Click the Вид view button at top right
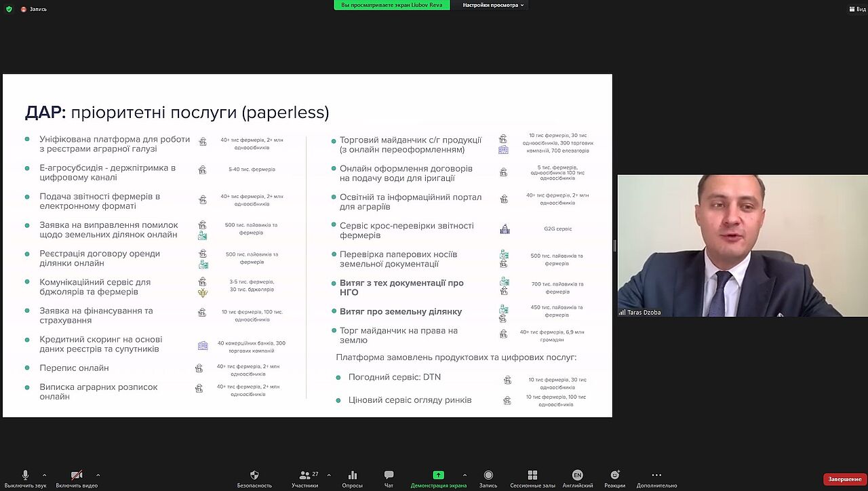 point(856,9)
